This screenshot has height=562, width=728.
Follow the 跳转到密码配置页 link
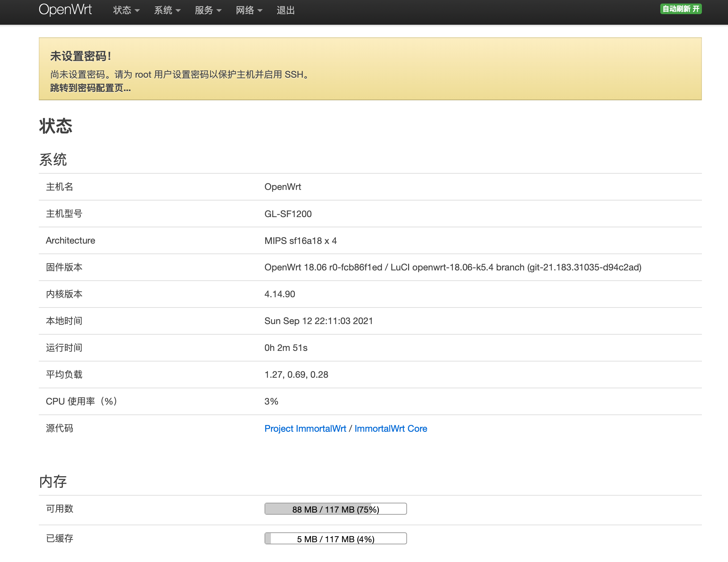coord(90,88)
